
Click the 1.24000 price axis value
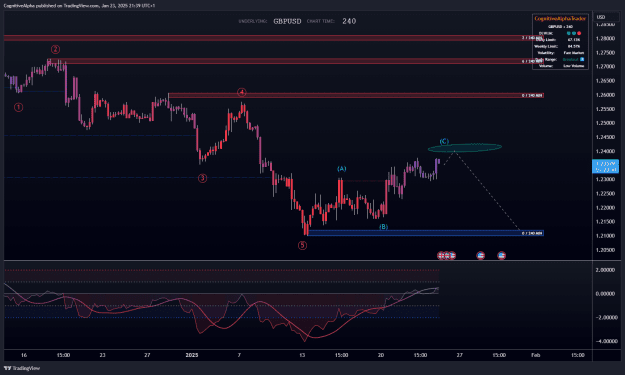(605, 151)
